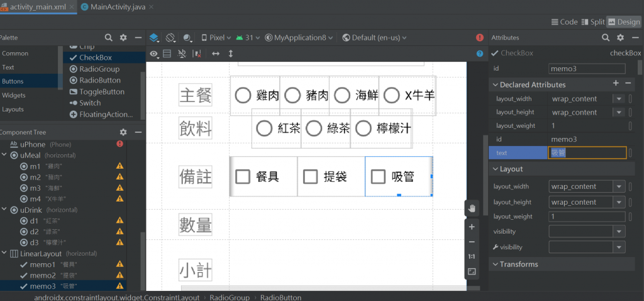Open Attributes panel settings gear
The width and height of the screenshot is (644, 301).
point(621,37)
